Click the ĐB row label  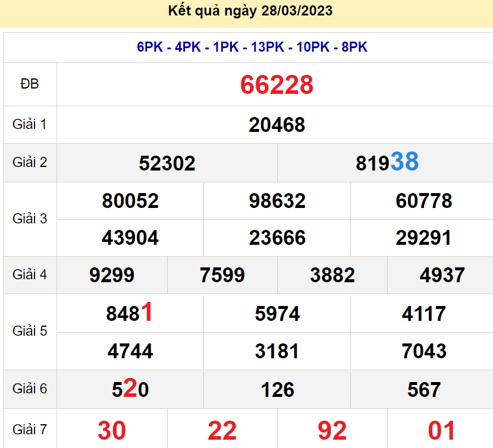click(x=30, y=84)
